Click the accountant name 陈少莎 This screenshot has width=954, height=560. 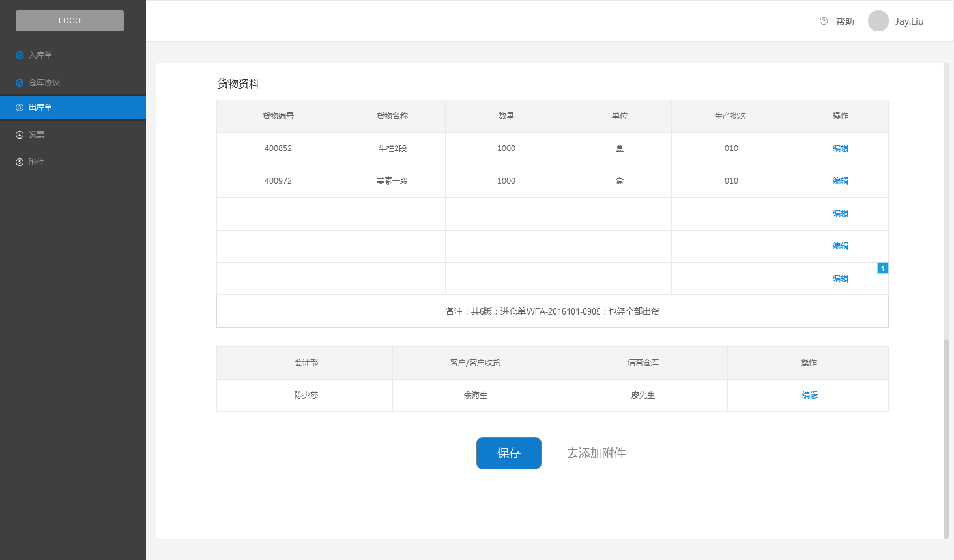click(306, 395)
